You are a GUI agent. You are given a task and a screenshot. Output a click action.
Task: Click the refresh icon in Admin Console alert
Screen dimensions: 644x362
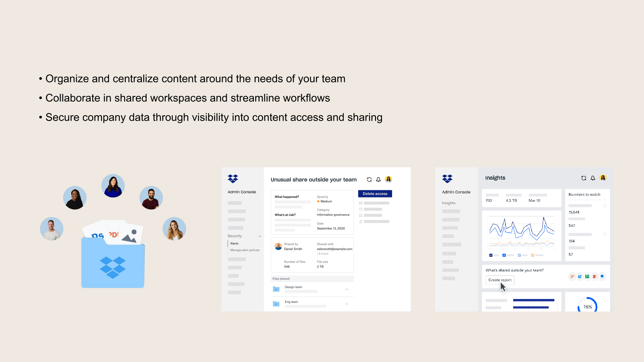coord(370,179)
